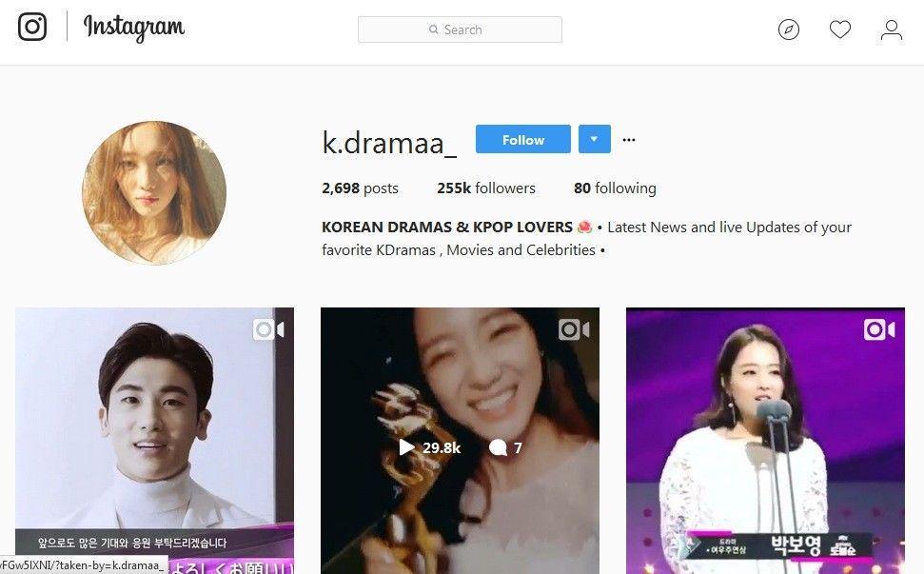Click the blue Follow button
This screenshot has height=574, width=924.
(x=522, y=139)
